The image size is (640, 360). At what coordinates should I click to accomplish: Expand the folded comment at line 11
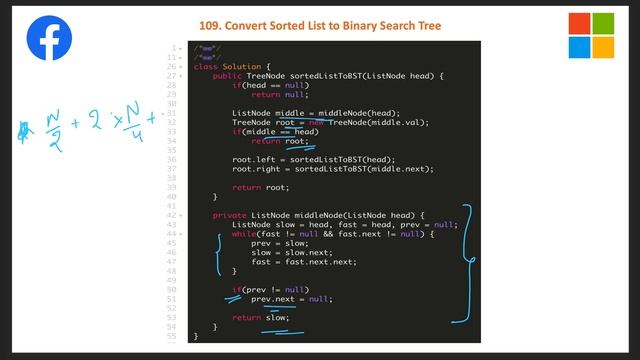(x=207, y=58)
